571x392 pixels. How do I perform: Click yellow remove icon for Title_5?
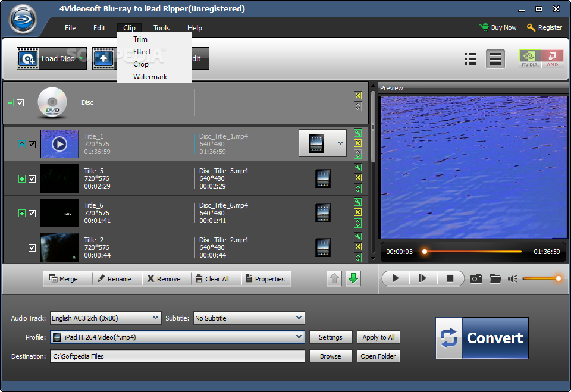pos(357,178)
